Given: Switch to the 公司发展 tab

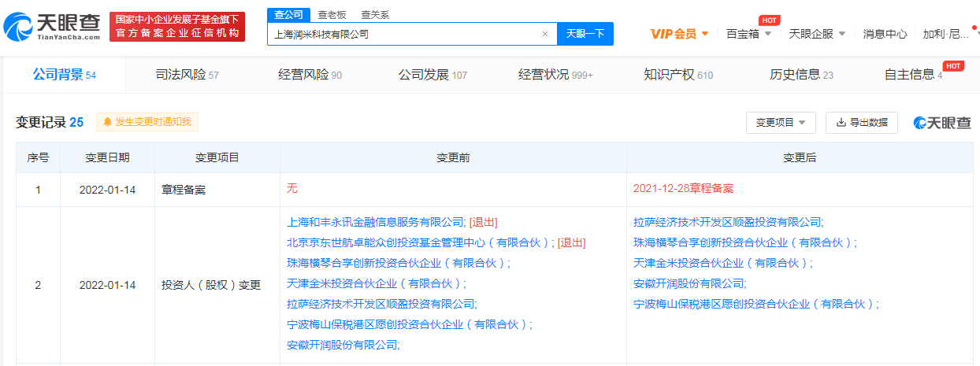Looking at the screenshot, I should [432, 75].
